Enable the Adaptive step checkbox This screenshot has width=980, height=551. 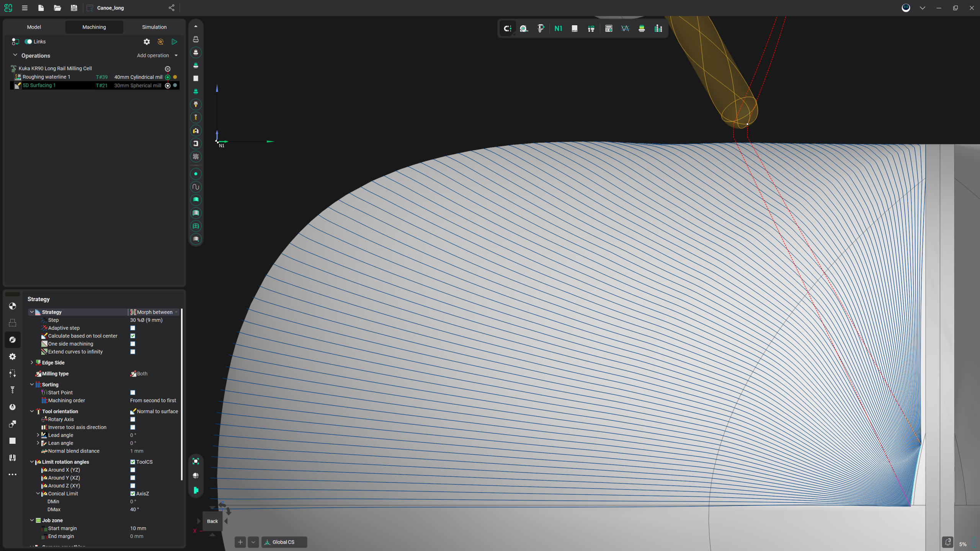click(x=133, y=328)
